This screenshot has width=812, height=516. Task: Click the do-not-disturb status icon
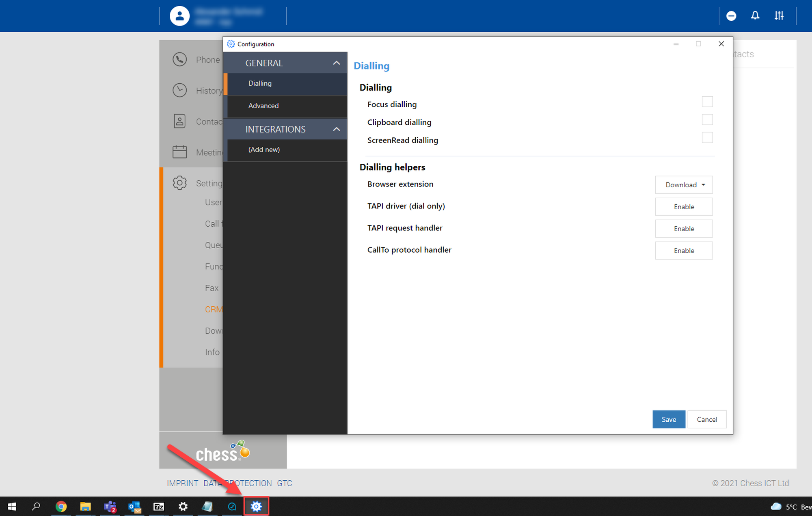(731, 16)
